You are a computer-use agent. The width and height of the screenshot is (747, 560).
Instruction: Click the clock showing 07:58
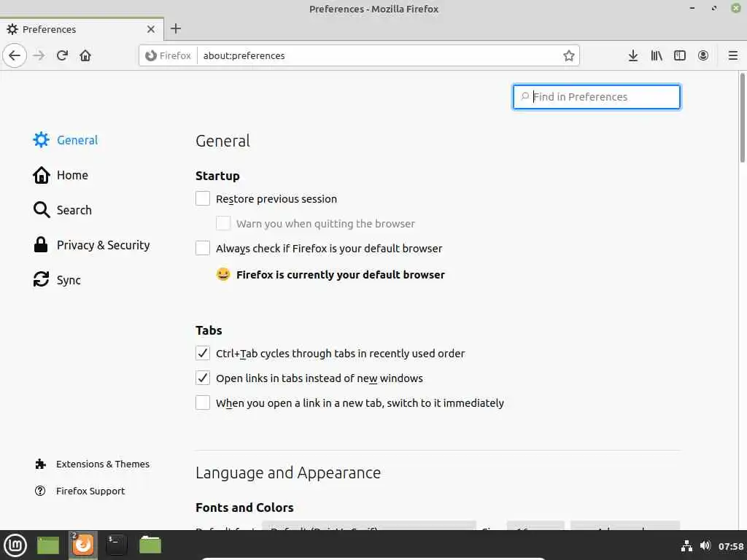731,546
